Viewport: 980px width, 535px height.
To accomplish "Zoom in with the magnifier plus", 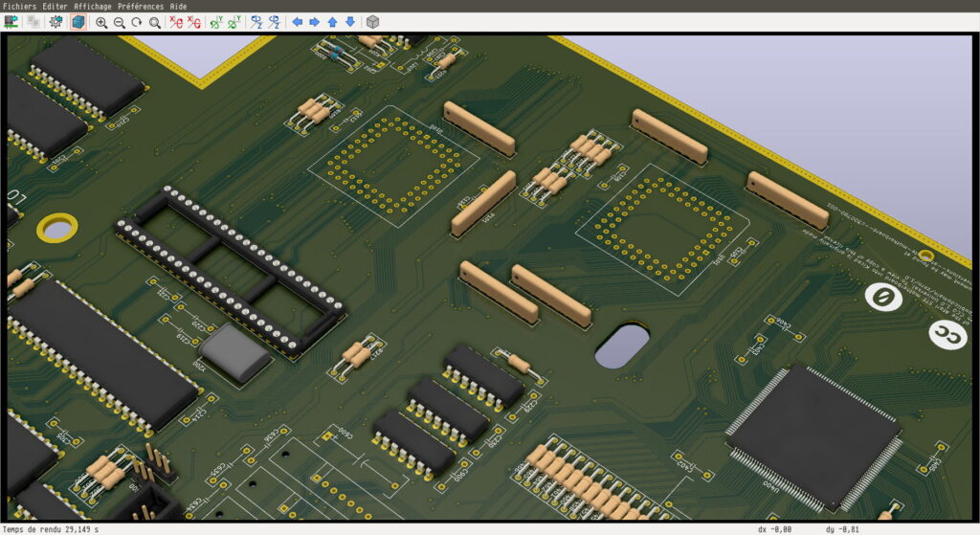I will click(101, 23).
